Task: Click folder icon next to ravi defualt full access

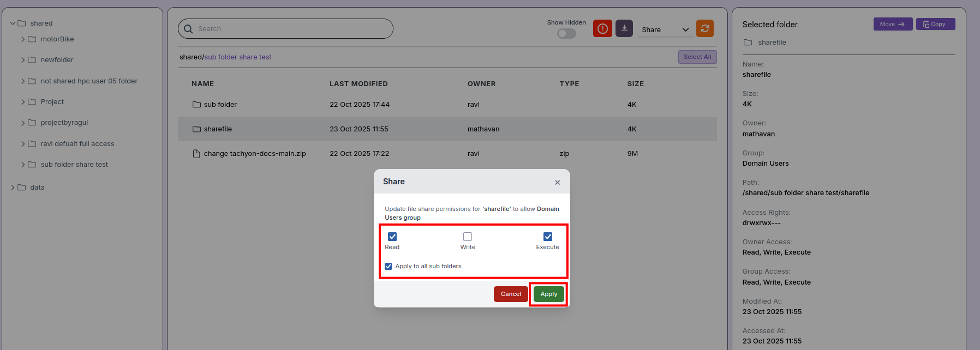Action: (32, 144)
